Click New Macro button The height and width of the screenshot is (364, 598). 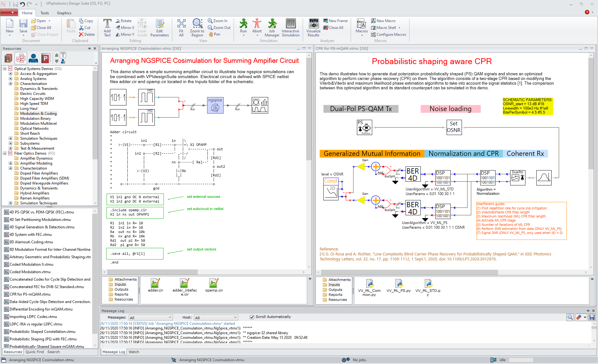coord(383,21)
